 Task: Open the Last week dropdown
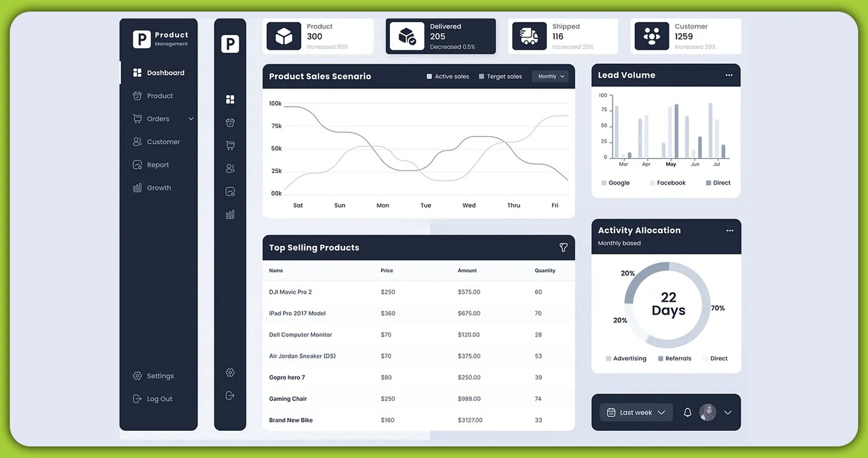(635, 412)
